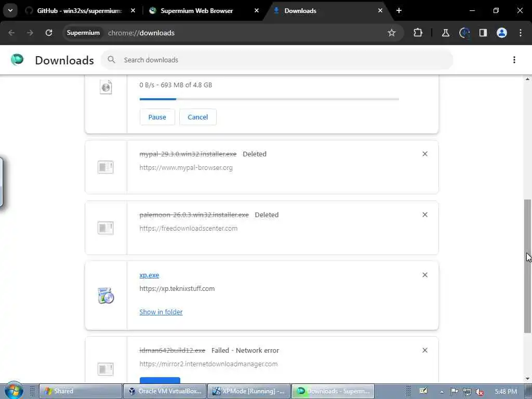Click the scrollbar down arrow
This screenshot has height=399, width=532.
coord(528,379)
